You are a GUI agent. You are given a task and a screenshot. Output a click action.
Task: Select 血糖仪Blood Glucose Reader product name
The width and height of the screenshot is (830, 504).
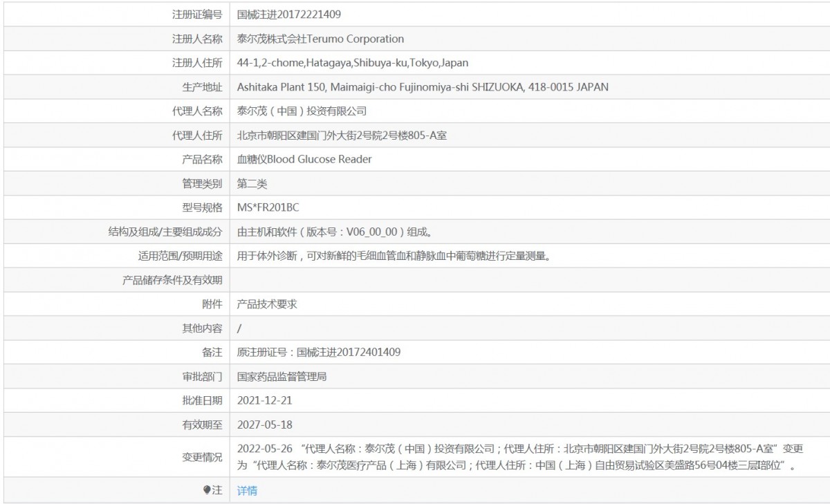tap(304, 159)
